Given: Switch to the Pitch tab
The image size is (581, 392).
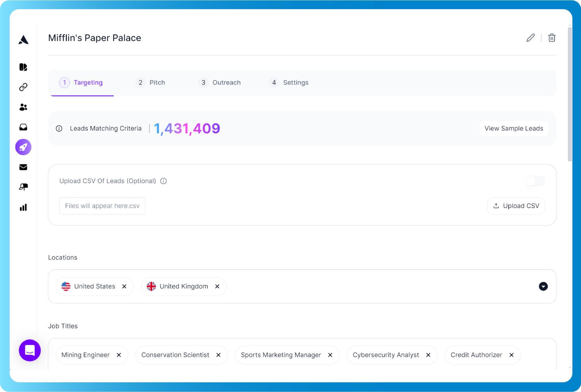Looking at the screenshot, I should pos(150,82).
